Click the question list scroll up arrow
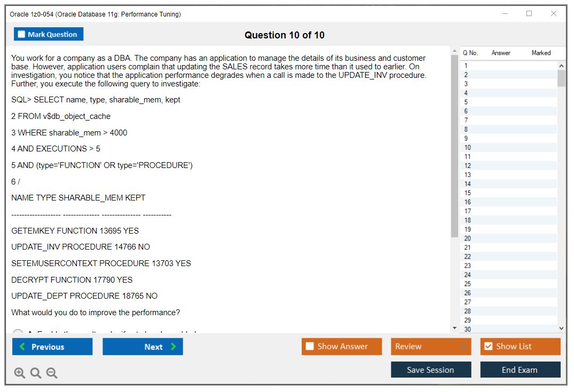This screenshot has height=392, width=574. (x=561, y=66)
